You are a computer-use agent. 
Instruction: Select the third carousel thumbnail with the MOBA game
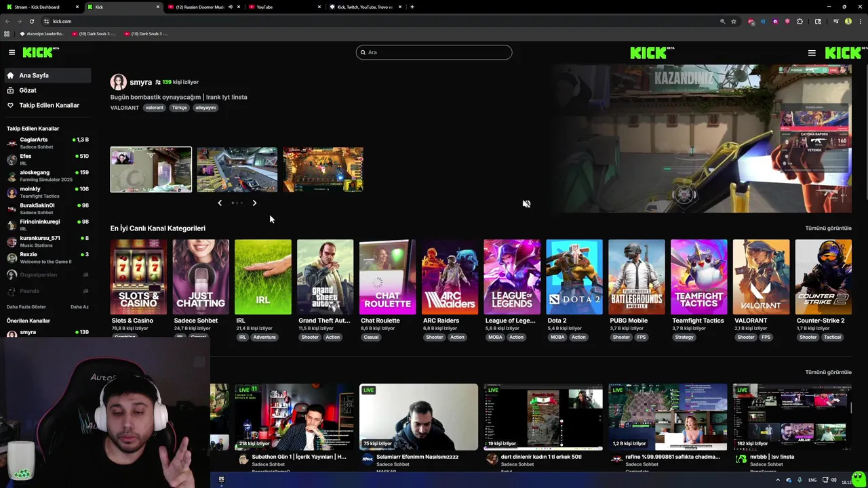pos(323,169)
